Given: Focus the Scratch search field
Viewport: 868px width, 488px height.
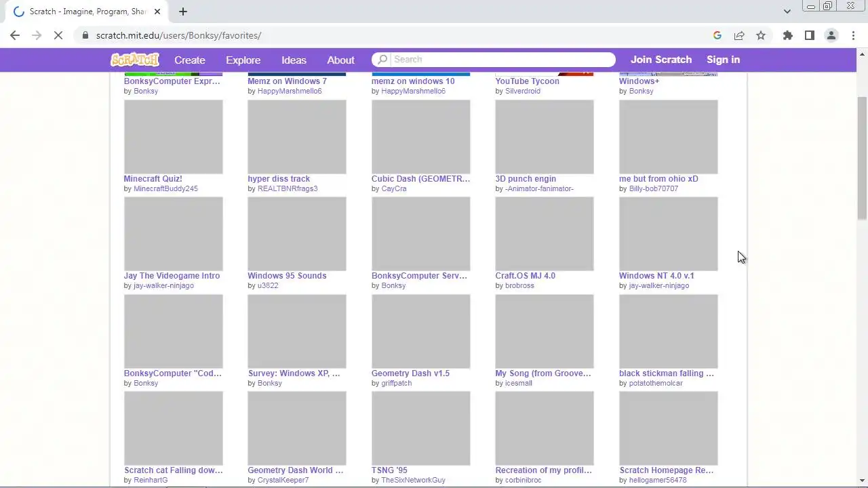Looking at the screenshot, I should (502, 60).
